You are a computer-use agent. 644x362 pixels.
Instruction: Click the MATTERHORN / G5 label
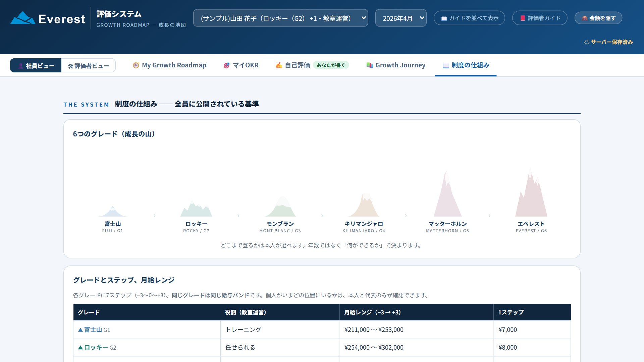(447, 231)
